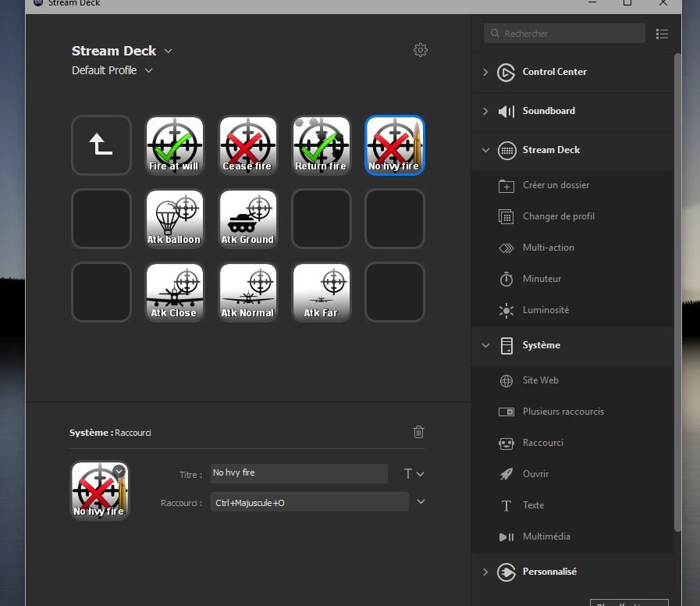Viewport: 700px width, 606px height.
Task: Go back with the up-arrow folder key
Action: [101, 145]
